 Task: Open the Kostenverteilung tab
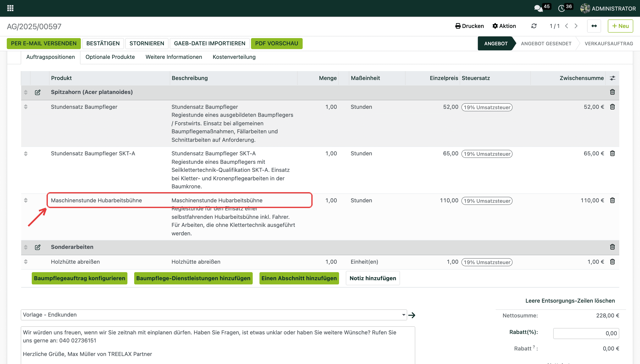point(234,57)
